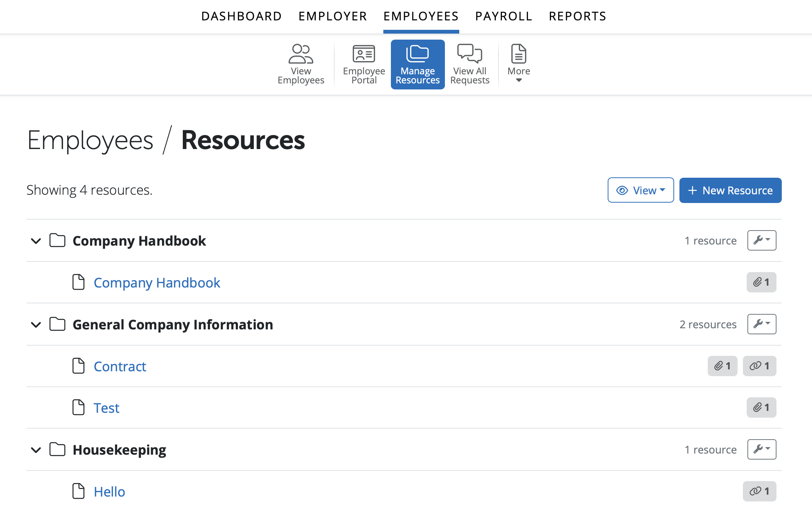Image resolution: width=812 pixels, height=529 pixels.
Task: Go to the Payroll tab
Action: click(503, 16)
